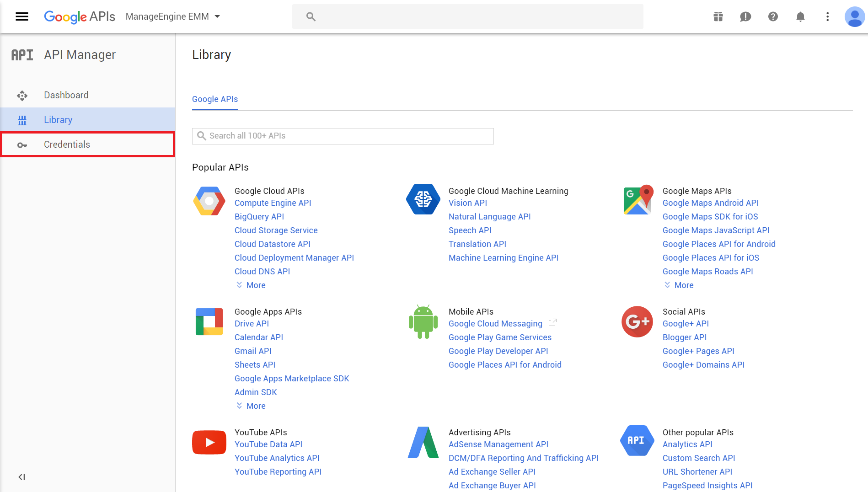
Task: Click the AdWords Advertising APIs icon
Action: [423, 442]
